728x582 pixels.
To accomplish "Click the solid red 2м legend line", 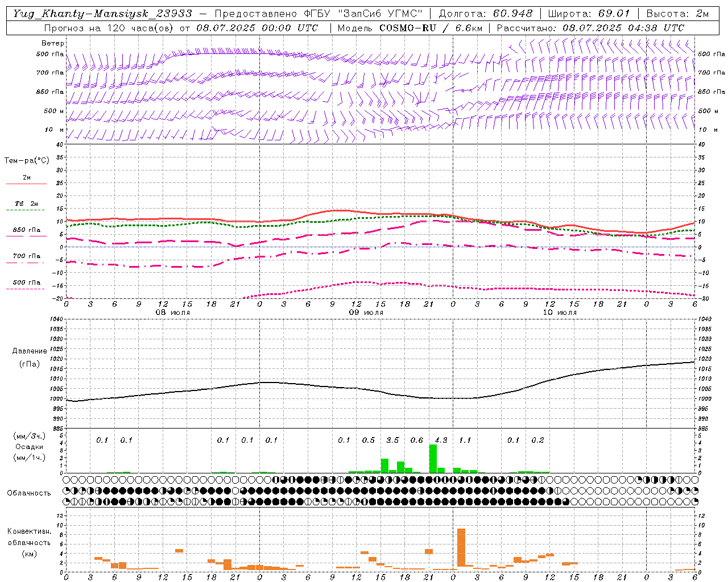I will click(26, 184).
